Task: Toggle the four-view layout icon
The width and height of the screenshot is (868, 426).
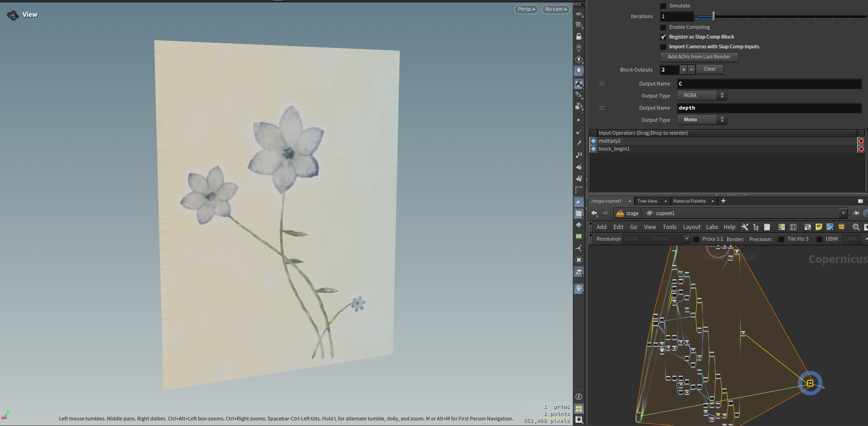Action: (579, 409)
